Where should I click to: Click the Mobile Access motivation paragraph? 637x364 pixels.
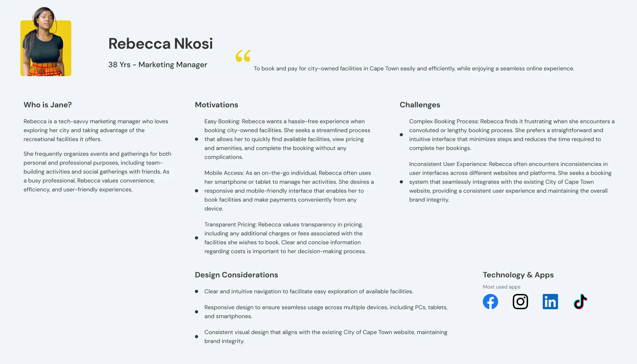288,191
